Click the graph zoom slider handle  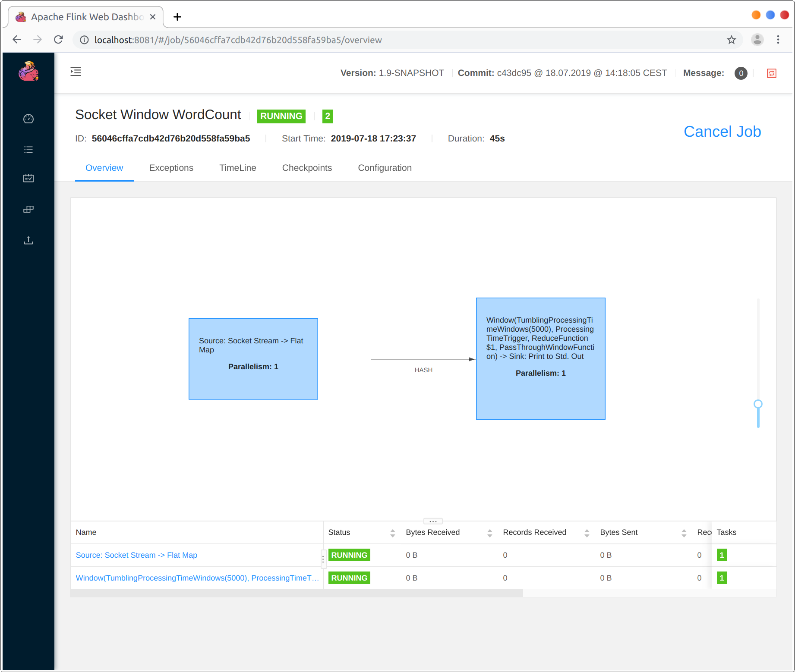pos(758,404)
